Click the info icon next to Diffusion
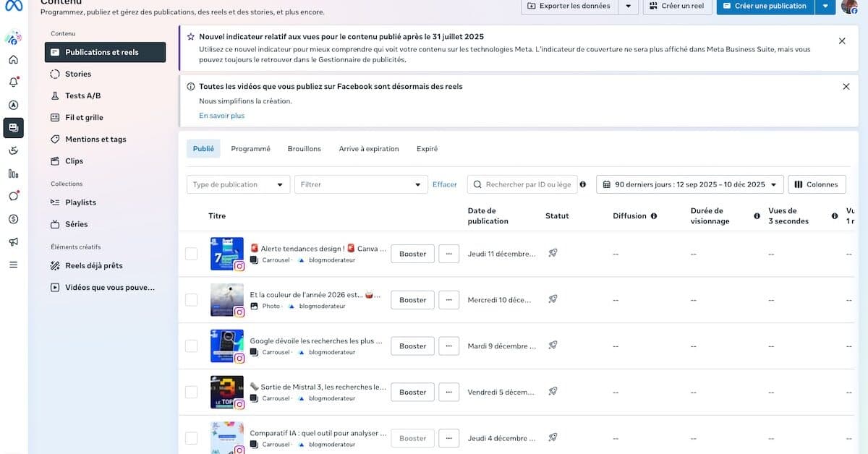Image resolution: width=868 pixels, height=454 pixels. pyautogui.click(x=654, y=215)
